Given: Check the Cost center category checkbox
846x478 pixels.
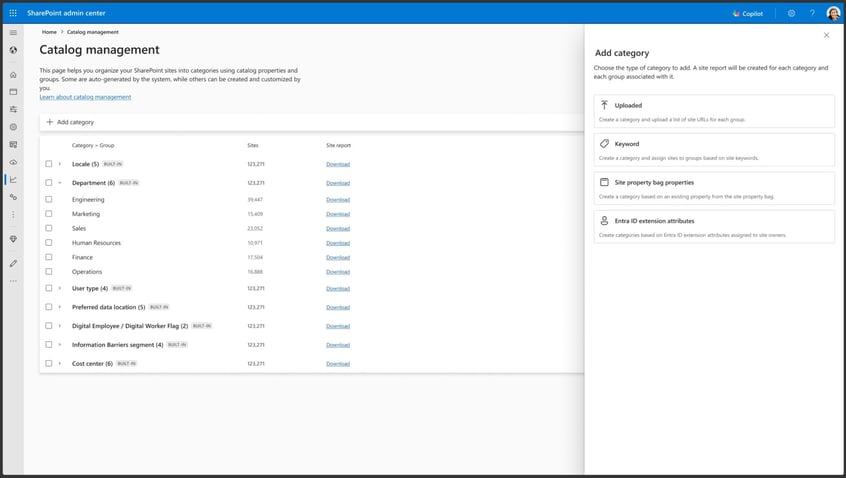Looking at the screenshot, I should pos(49,363).
